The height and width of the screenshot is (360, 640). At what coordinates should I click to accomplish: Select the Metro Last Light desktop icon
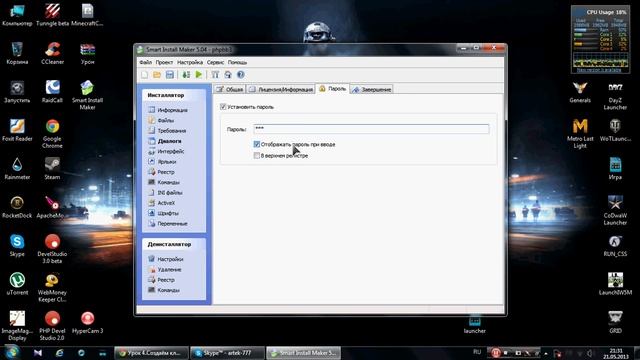580,134
